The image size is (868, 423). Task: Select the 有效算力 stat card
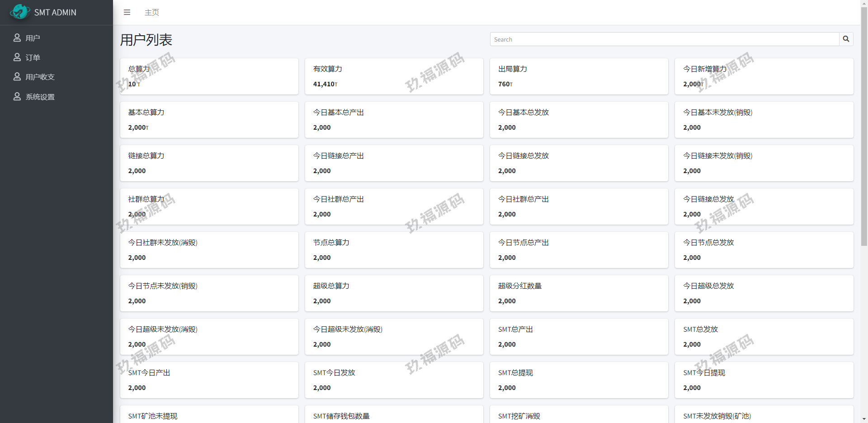point(394,76)
